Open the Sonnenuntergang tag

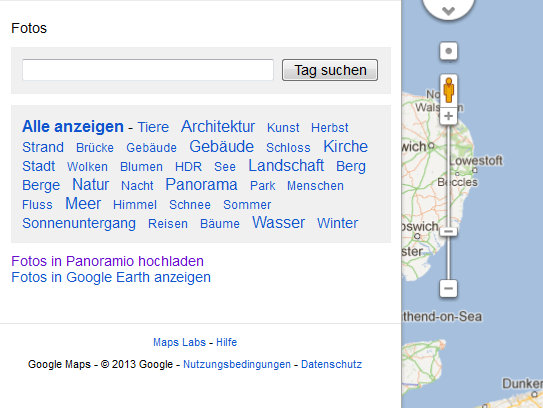(79, 224)
